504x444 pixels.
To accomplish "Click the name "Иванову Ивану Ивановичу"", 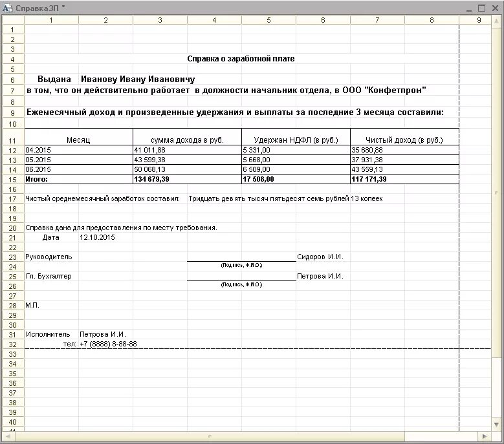I will point(138,79).
